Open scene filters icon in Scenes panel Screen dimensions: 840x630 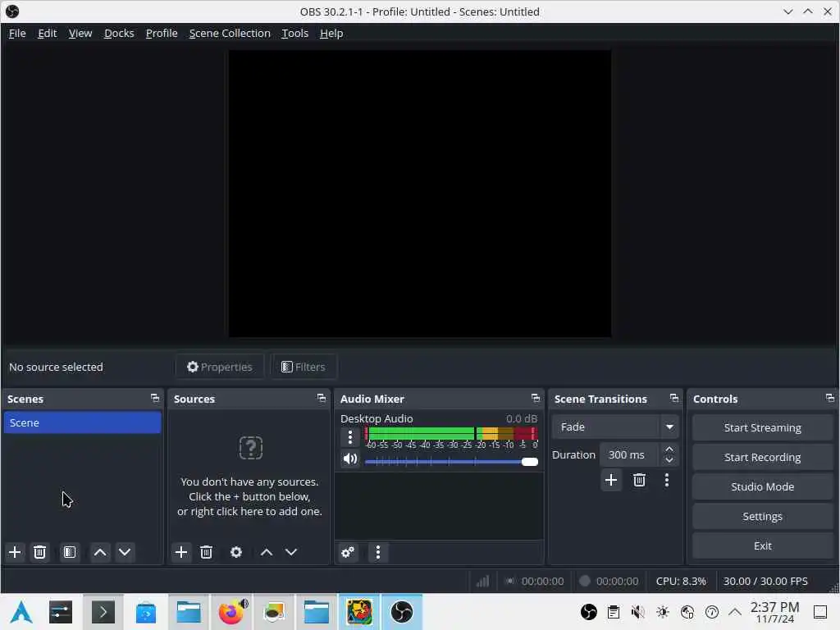point(70,552)
